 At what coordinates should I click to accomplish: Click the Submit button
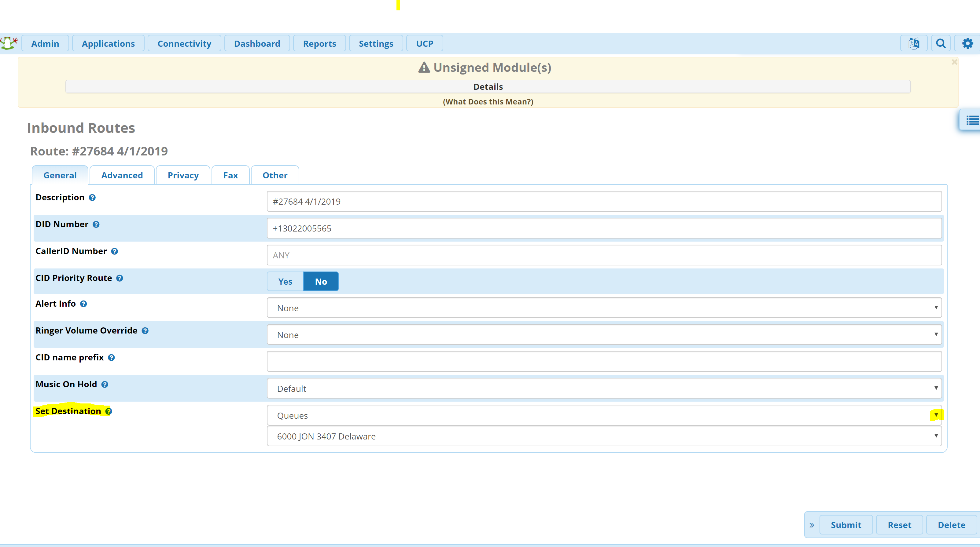pos(845,525)
